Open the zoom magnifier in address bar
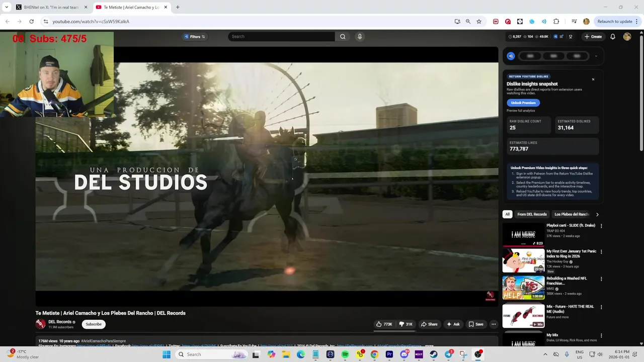 [468, 22]
